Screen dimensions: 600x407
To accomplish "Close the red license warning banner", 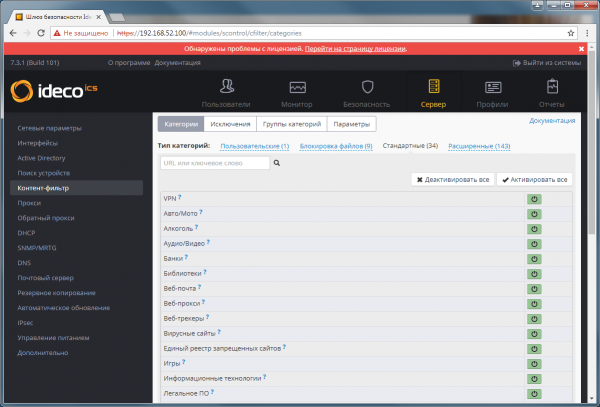I will click(x=582, y=48).
